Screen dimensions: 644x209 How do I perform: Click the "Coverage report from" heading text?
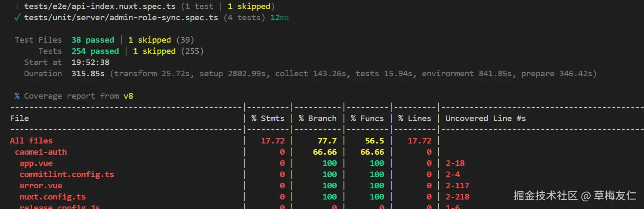pos(71,96)
